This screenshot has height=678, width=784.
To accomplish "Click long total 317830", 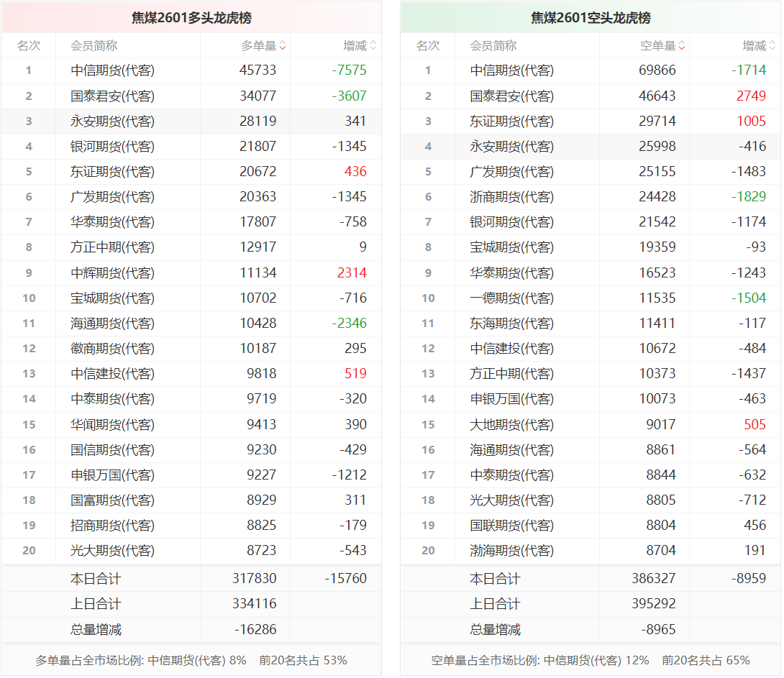I will pos(255,579).
